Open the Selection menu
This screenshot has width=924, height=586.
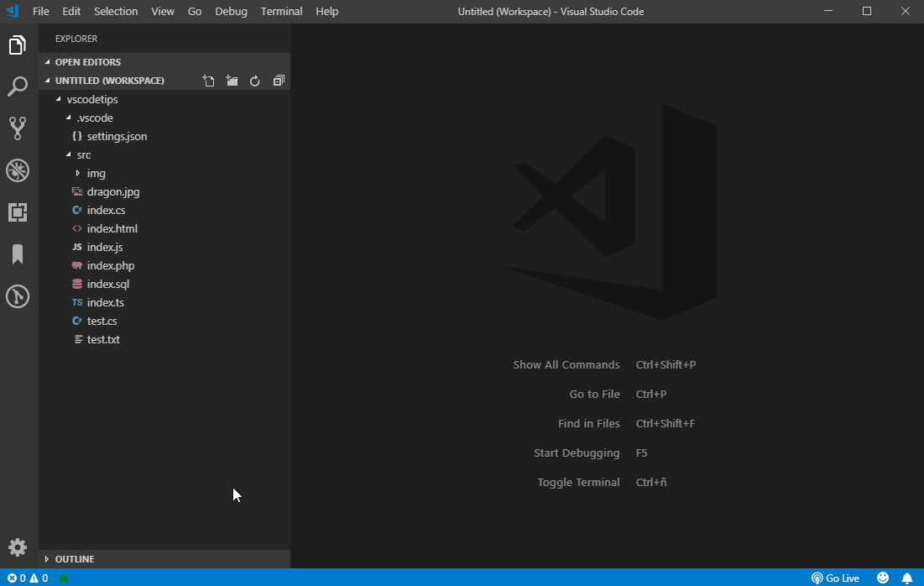[116, 11]
